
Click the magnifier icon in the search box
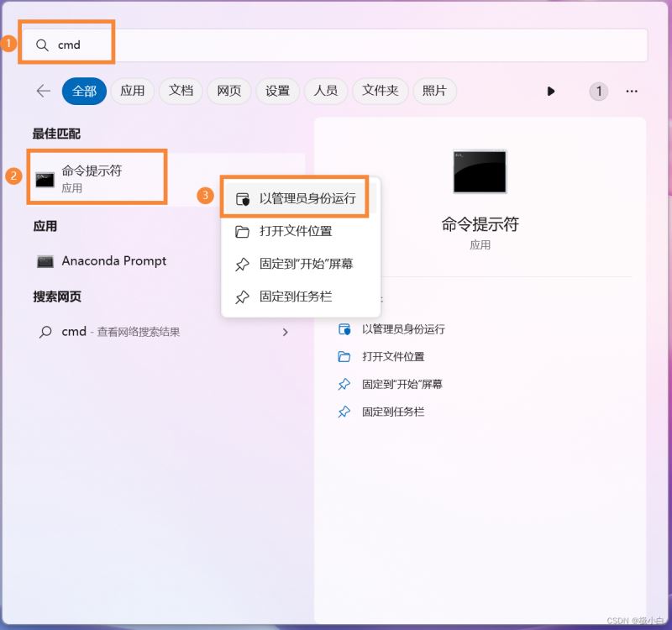42,43
